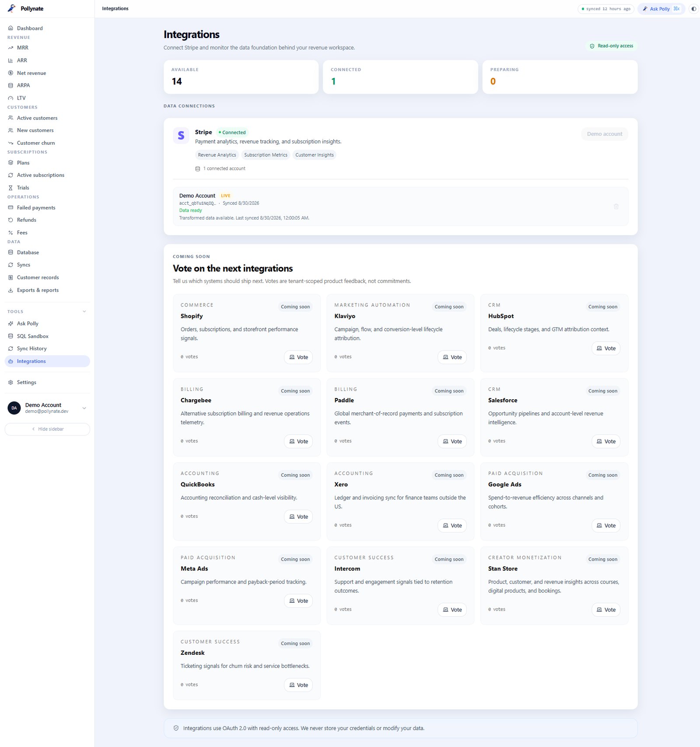The height and width of the screenshot is (747, 700).
Task: Toggle the dark mode theme switch
Action: [x=693, y=9]
